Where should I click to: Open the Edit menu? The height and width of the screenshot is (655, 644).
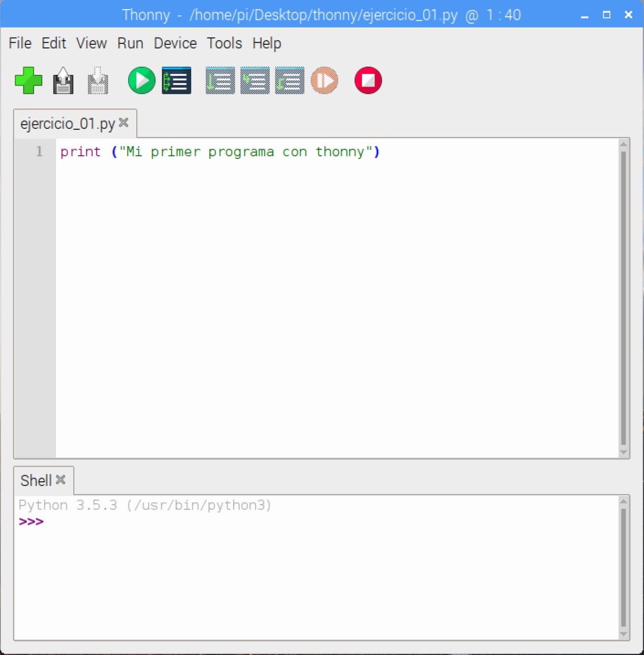54,43
